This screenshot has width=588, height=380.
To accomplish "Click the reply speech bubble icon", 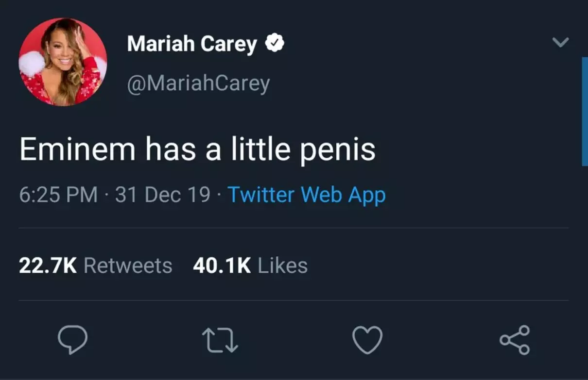I will point(73,339).
